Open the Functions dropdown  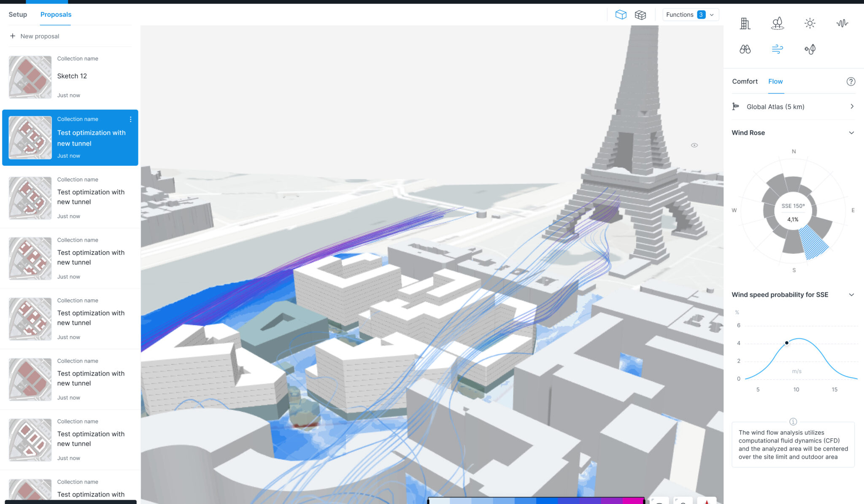click(x=690, y=15)
